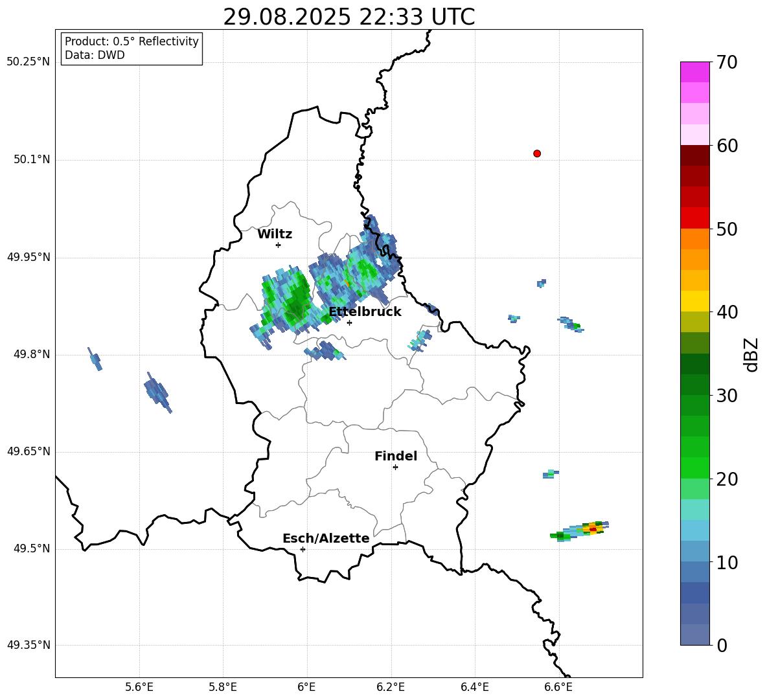
Task: Click the 'Data: DWD' text
Action: point(95,55)
